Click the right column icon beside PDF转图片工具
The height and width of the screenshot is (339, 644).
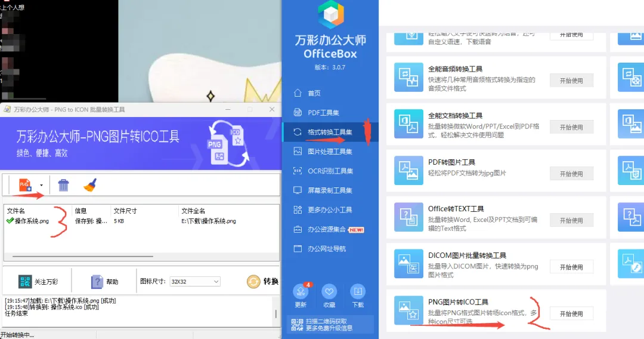631,170
